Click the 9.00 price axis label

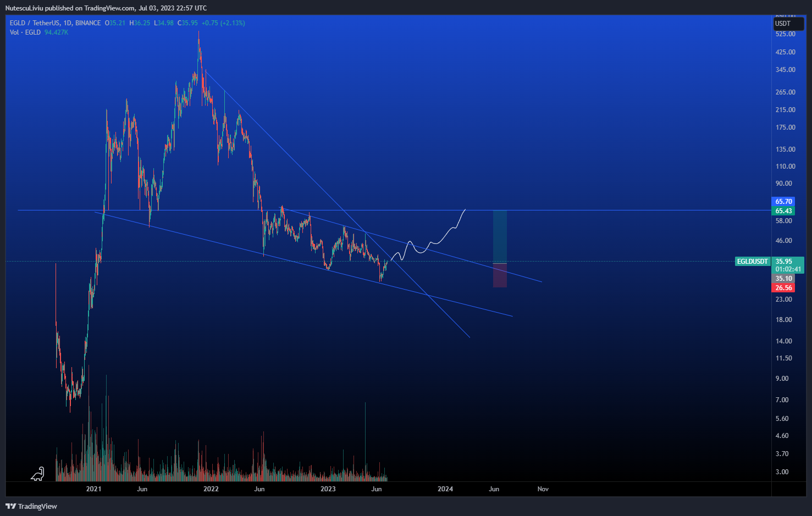coord(782,379)
